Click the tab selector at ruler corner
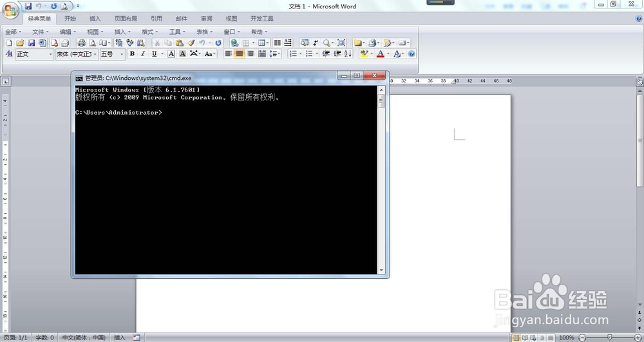Image resolution: width=644 pixels, height=342 pixels. [6, 81]
